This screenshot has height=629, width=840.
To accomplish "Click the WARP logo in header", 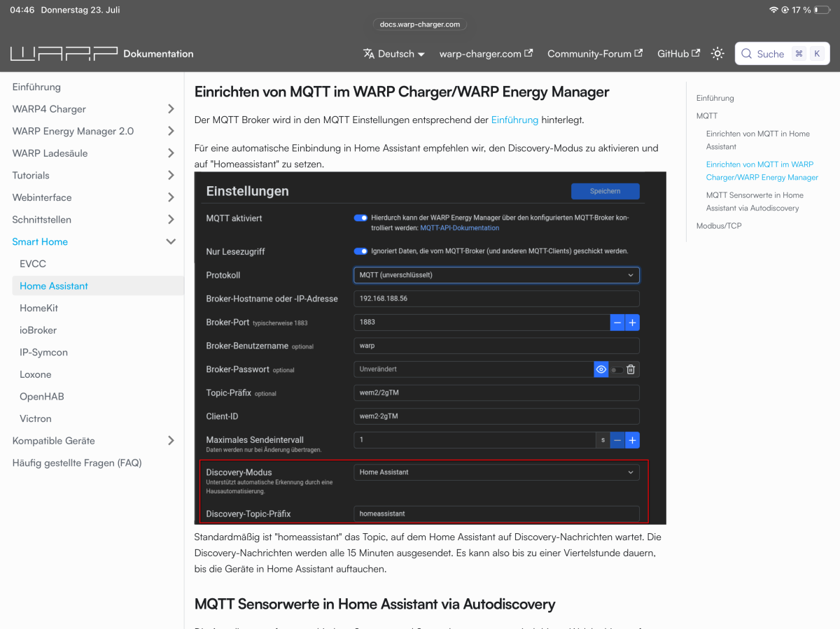I will tap(64, 53).
